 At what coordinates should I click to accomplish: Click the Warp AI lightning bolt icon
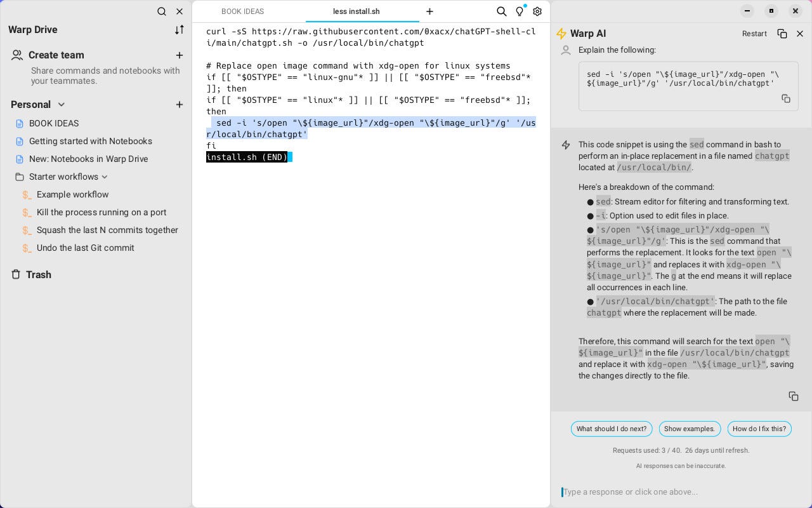tap(561, 34)
